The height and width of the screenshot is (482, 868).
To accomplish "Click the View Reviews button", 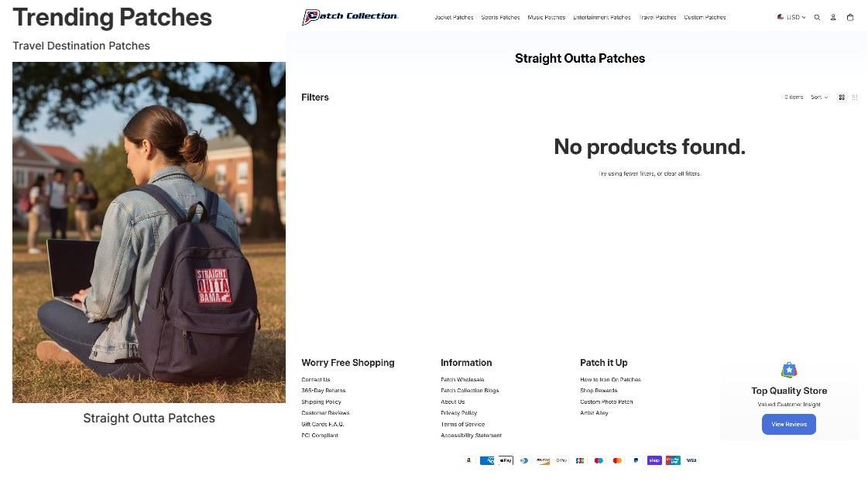I will tap(789, 425).
